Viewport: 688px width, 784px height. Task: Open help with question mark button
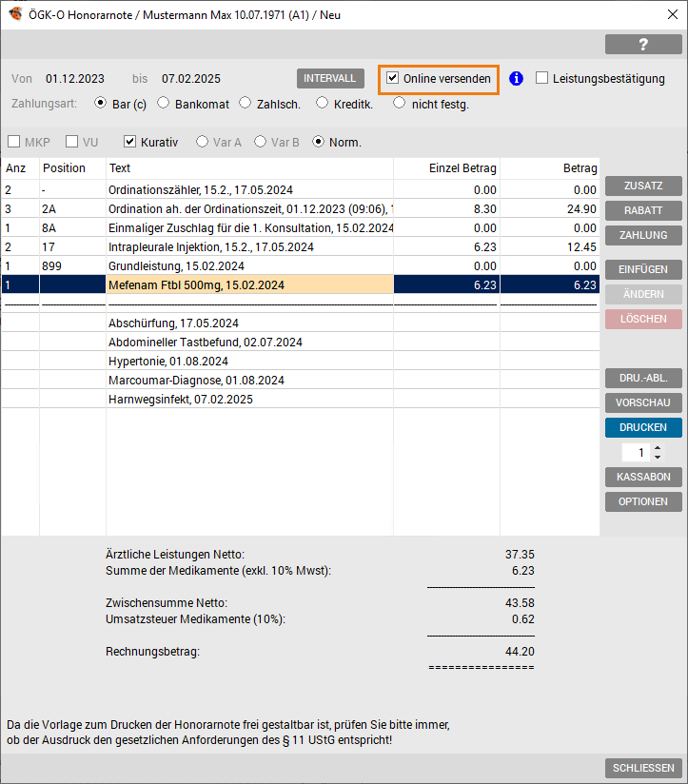(643, 45)
